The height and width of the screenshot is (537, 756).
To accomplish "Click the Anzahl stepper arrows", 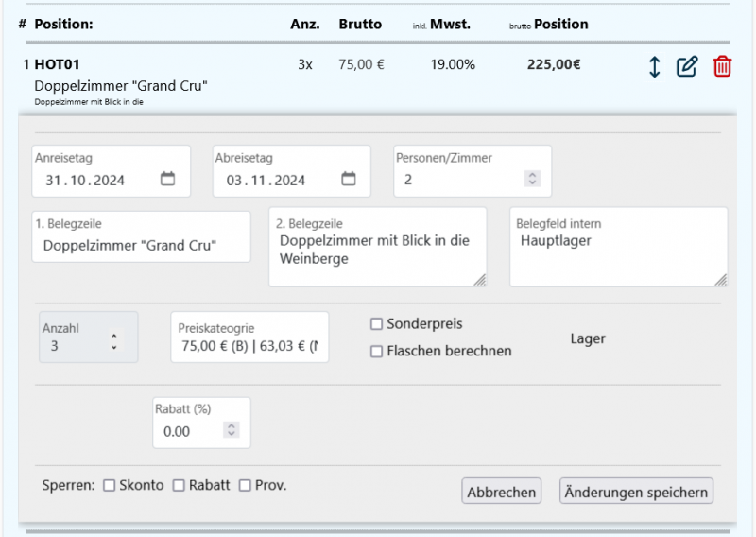I will point(114,341).
